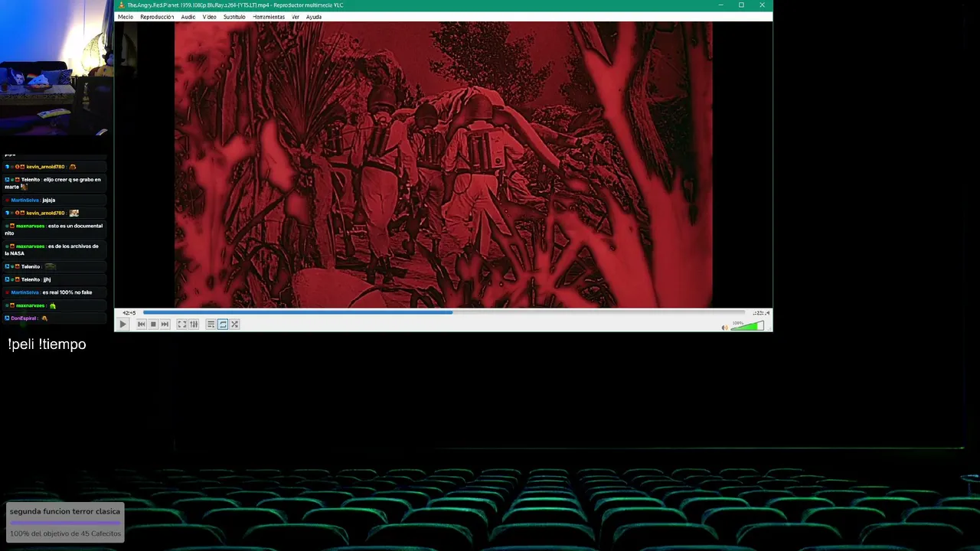Stop playback in VLC
This screenshot has width=980, height=551.
click(153, 324)
